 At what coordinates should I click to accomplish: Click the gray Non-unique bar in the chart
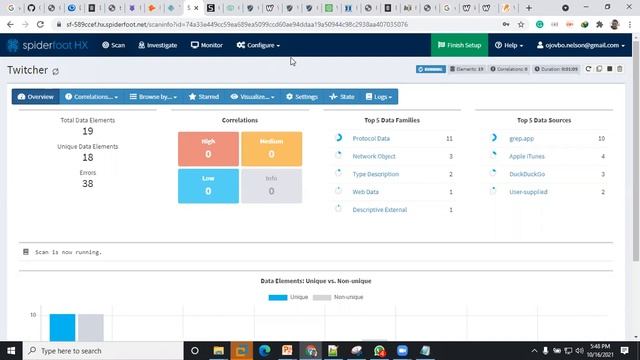coord(91,327)
